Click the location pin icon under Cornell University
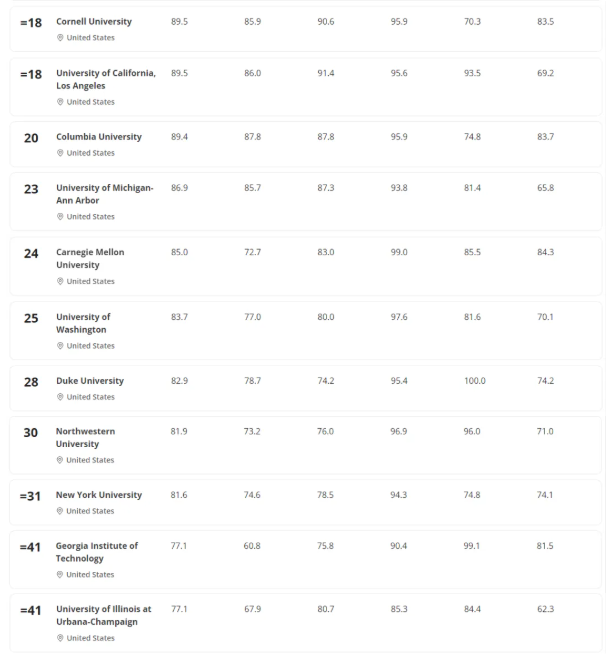 pyautogui.click(x=60, y=38)
